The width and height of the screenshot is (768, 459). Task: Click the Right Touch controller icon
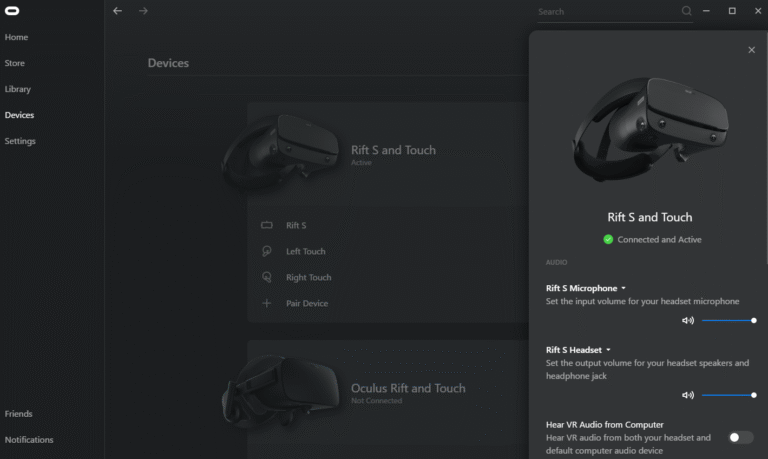coord(266,277)
